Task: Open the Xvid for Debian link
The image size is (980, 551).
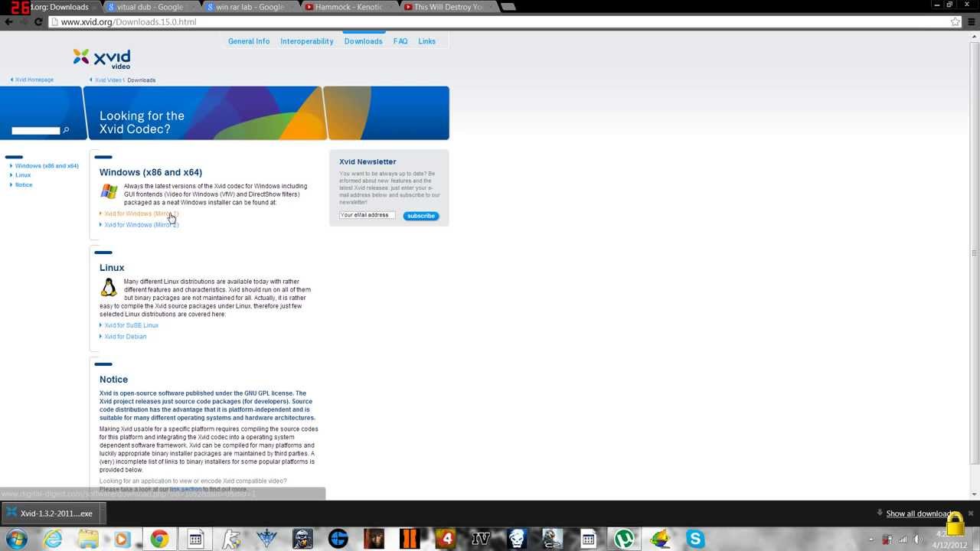Action: (x=125, y=337)
